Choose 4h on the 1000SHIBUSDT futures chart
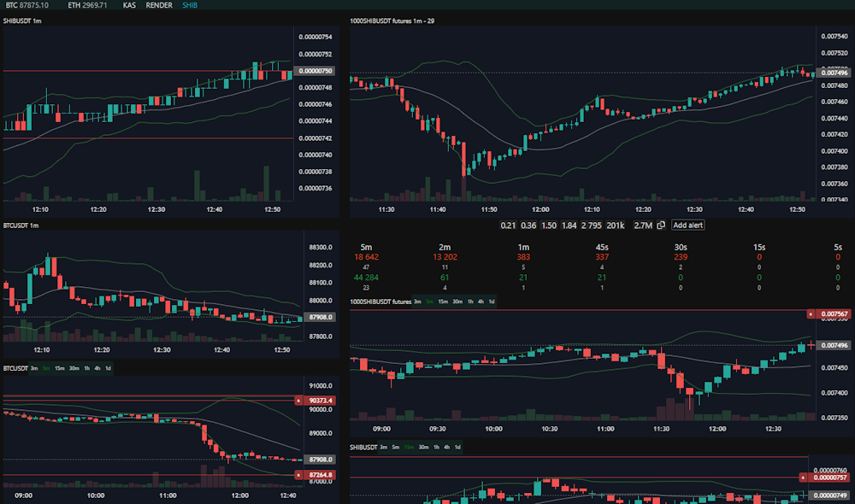This screenshot has width=855, height=504. pyautogui.click(x=481, y=302)
